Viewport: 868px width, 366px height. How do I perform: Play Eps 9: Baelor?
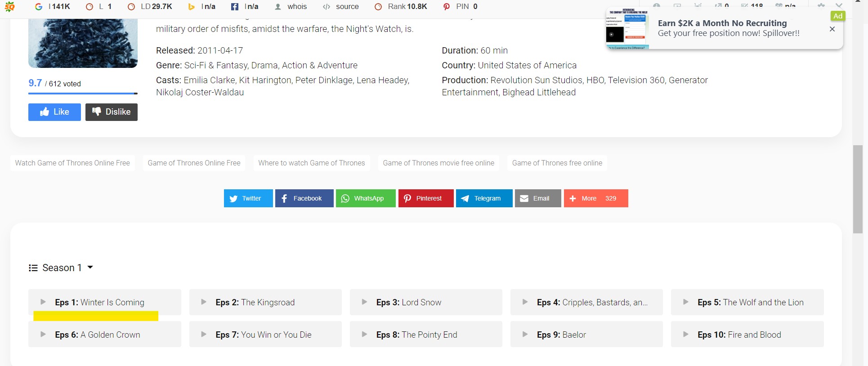click(x=586, y=335)
